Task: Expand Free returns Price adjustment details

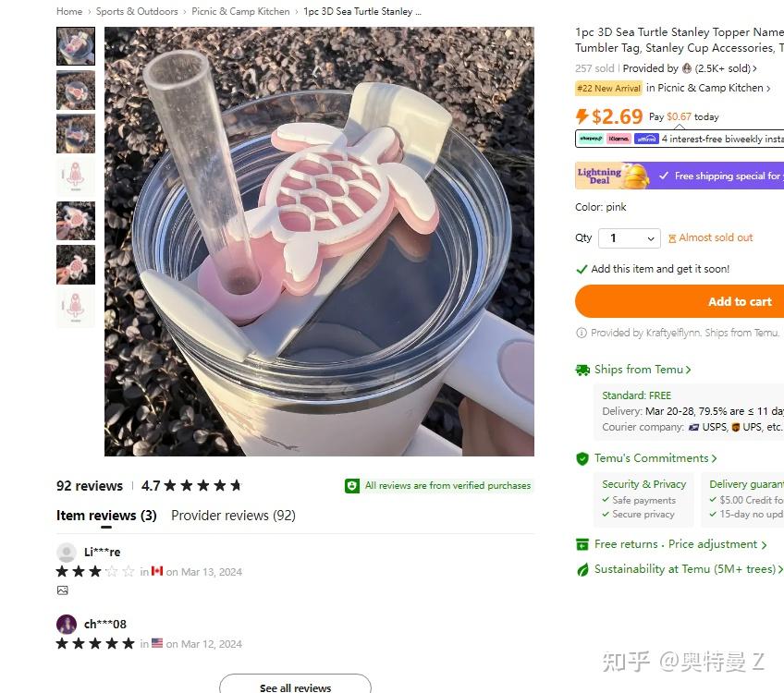Action: (x=680, y=544)
